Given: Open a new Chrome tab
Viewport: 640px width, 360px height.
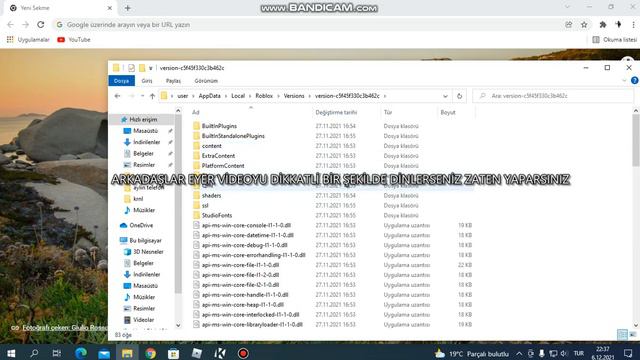Looking at the screenshot, I should pyautogui.click(x=128, y=8).
